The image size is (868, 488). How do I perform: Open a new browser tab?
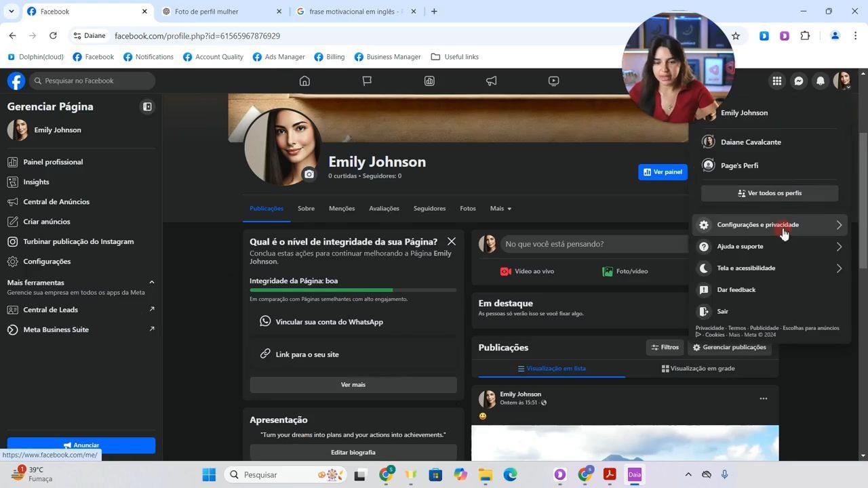click(x=434, y=11)
